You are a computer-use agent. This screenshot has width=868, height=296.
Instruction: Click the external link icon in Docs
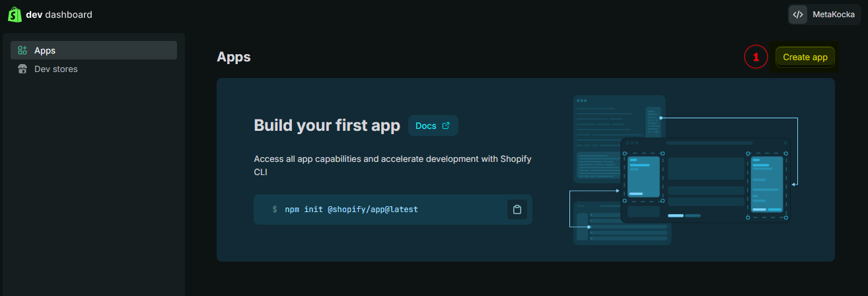[446, 126]
